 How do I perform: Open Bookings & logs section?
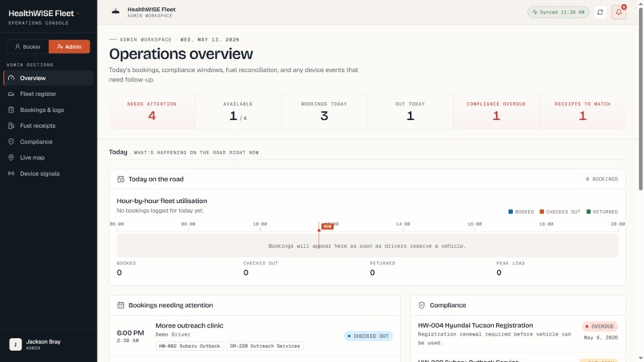pyautogui.click(x=49, y=110)
